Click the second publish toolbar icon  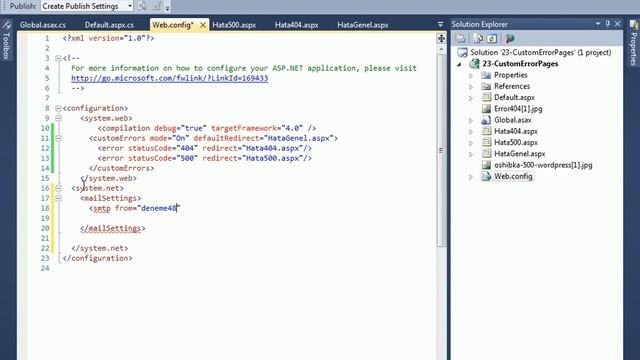[157, 6]
